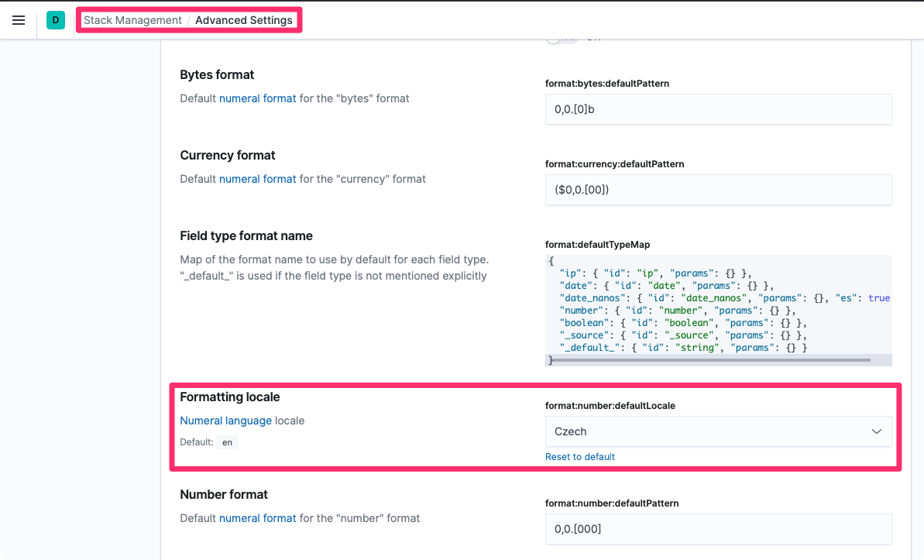This screenshot has height=560, width=924.
Task: Open numeral format link under Currency format
Action: pos(257,179)
